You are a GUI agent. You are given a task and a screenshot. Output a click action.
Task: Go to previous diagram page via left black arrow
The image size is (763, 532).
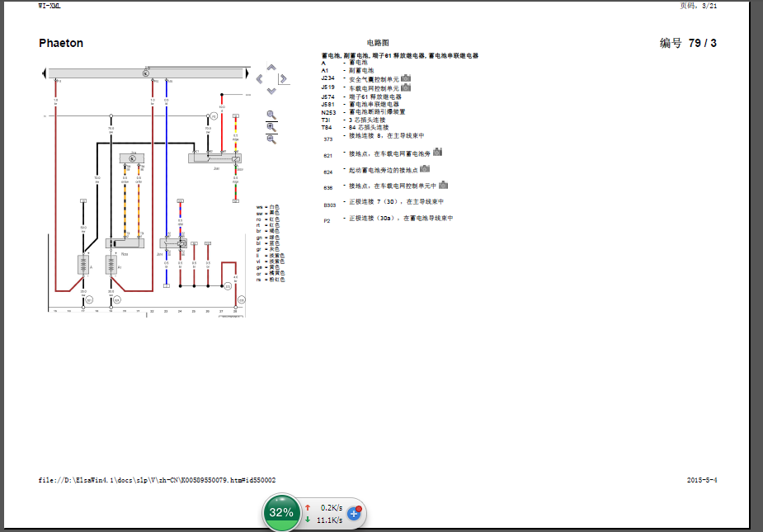(45, 73)
